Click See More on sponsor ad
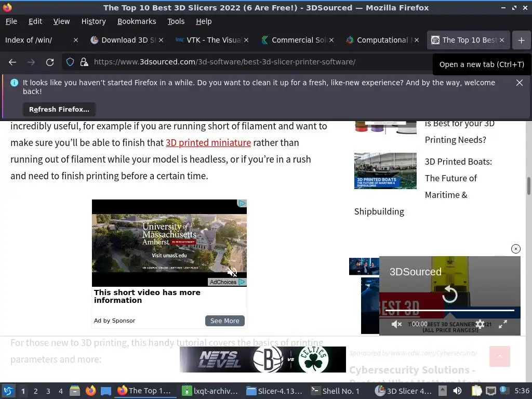 point(224,321)
